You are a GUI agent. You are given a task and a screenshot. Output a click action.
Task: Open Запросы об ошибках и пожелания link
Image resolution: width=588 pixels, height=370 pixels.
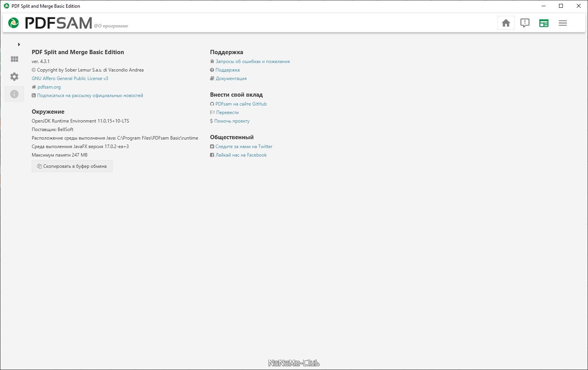coord(253,61)
